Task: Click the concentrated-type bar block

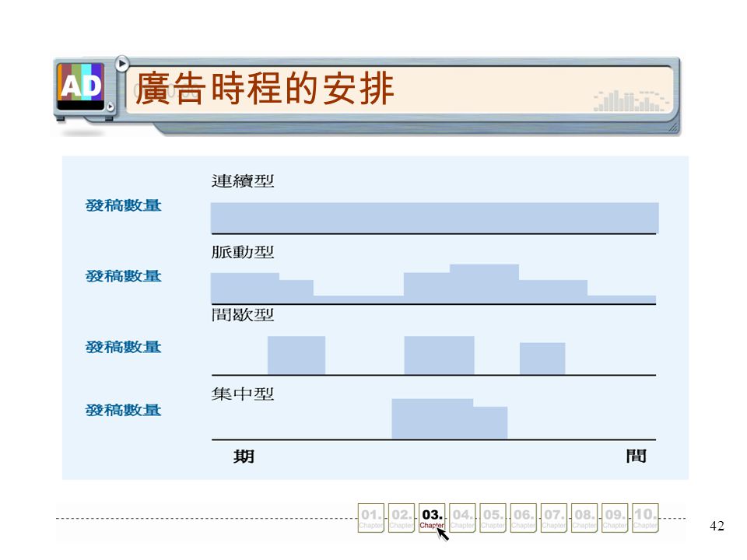Action: tap(449, 418)
